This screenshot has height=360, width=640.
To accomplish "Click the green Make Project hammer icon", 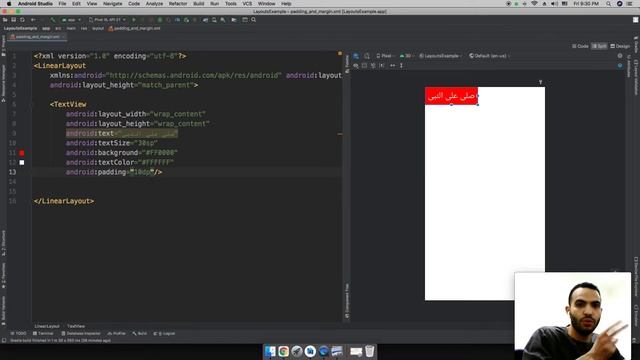I will coord(53,20).
